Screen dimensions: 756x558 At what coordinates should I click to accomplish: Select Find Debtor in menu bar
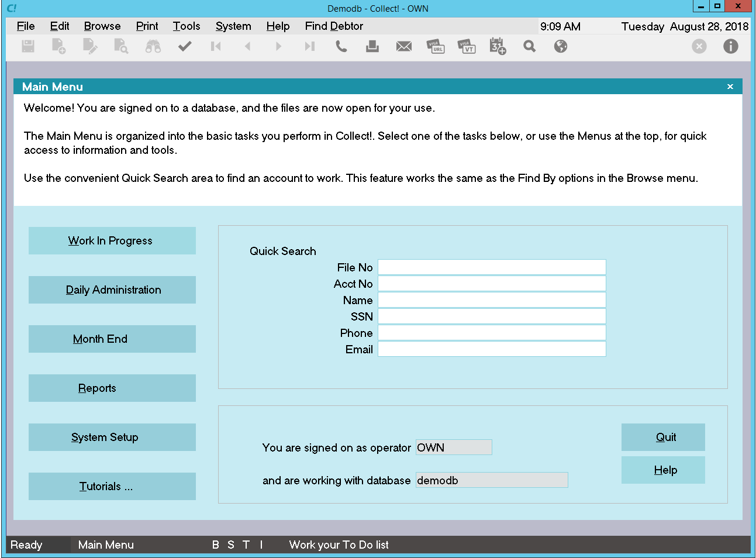(x=334, y=26)
